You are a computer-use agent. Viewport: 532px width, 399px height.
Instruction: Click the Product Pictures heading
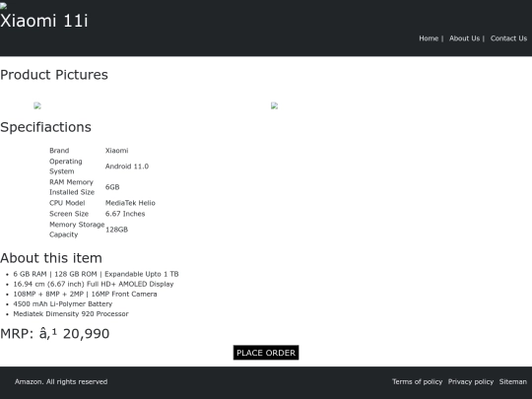(54, 75)
